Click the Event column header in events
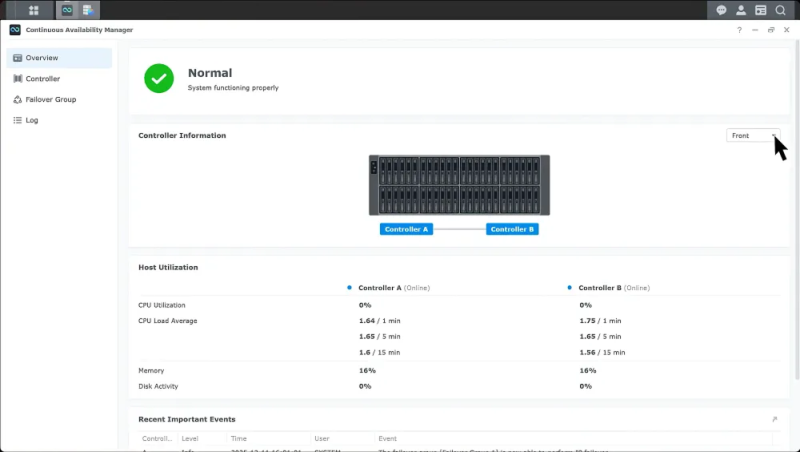 (x=387, y=439)
